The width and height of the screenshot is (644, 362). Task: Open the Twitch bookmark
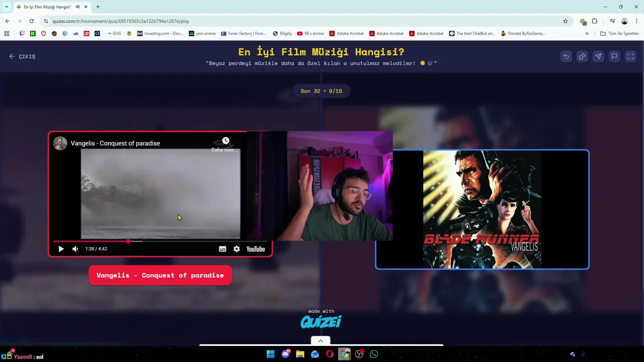click(x=22, y=34)
